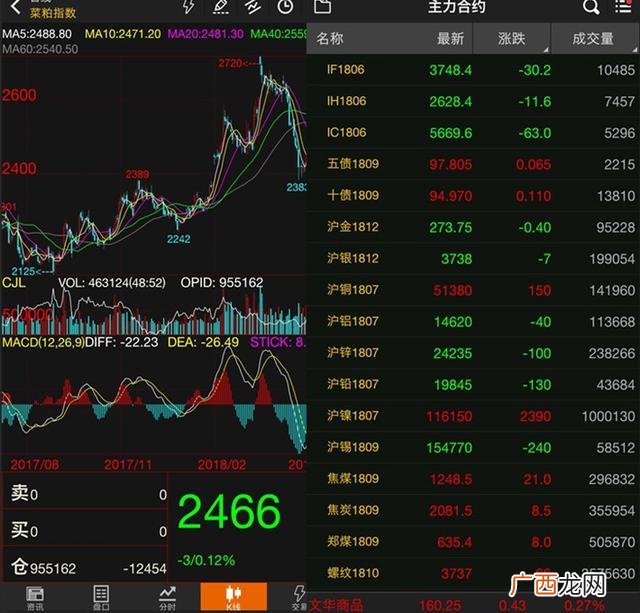Tap the 名称 column header

[x=330, y=39]
